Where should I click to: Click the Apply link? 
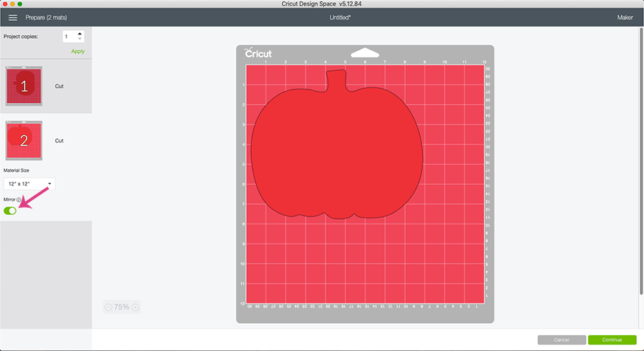[77, 51]
